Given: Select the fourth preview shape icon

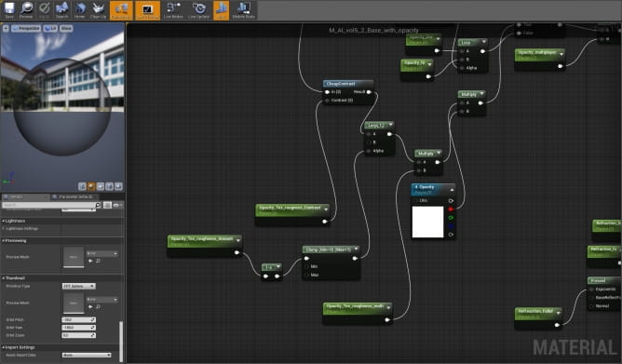Looking at the screenshot, I should pos(109,186).
